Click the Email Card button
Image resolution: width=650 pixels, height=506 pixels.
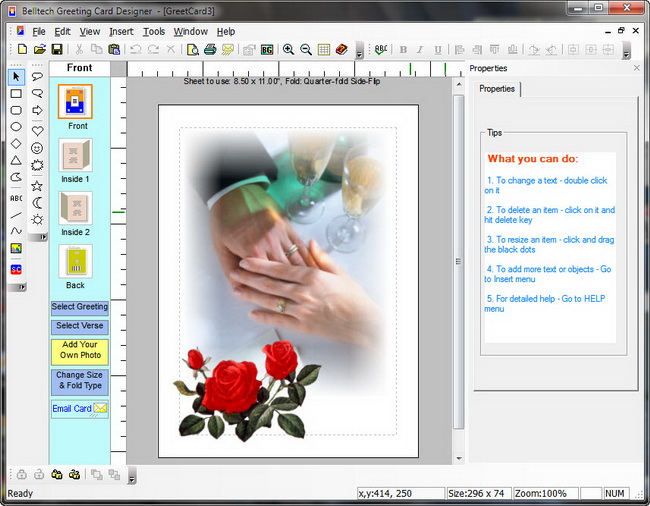pos(80,409)
